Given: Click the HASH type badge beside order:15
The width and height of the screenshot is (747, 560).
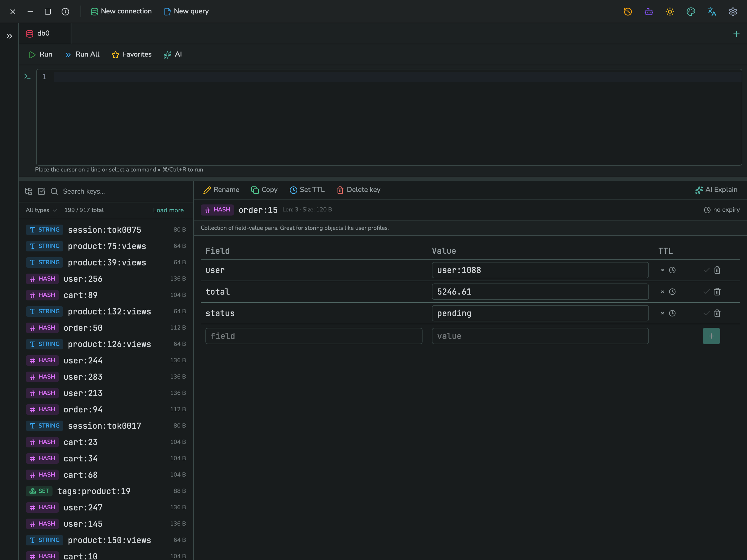Looking at the screenshot, I should [217, 210].
